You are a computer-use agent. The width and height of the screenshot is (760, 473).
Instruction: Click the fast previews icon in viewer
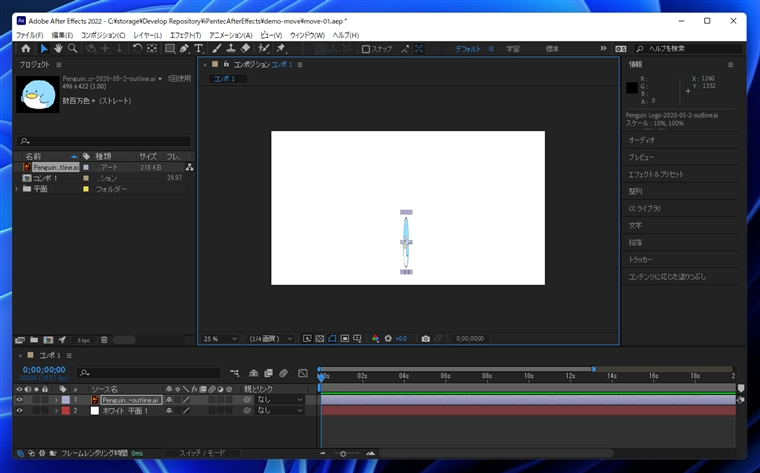click(307, 339)
